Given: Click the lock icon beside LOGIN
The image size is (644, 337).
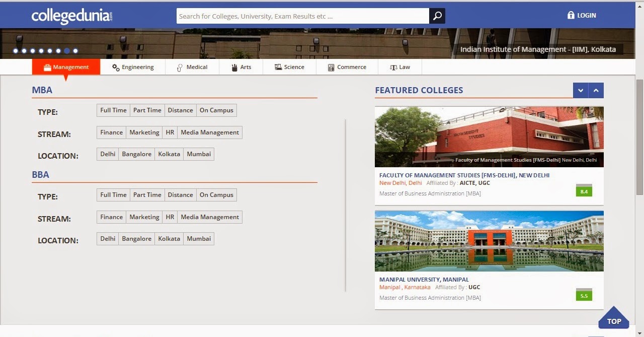Looking at the screenshot, I should [x=571, y=15].
